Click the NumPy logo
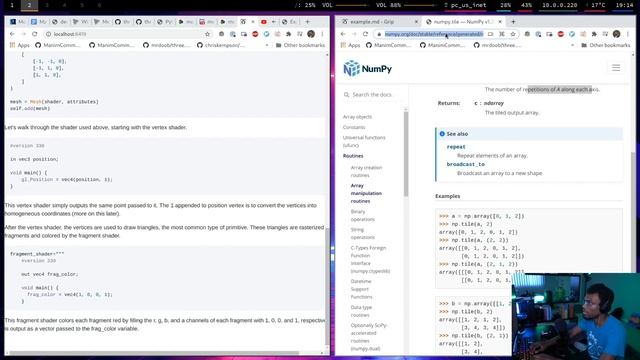Image resolution: width=640 pixels, height=360 pixels. coord(367,69)
